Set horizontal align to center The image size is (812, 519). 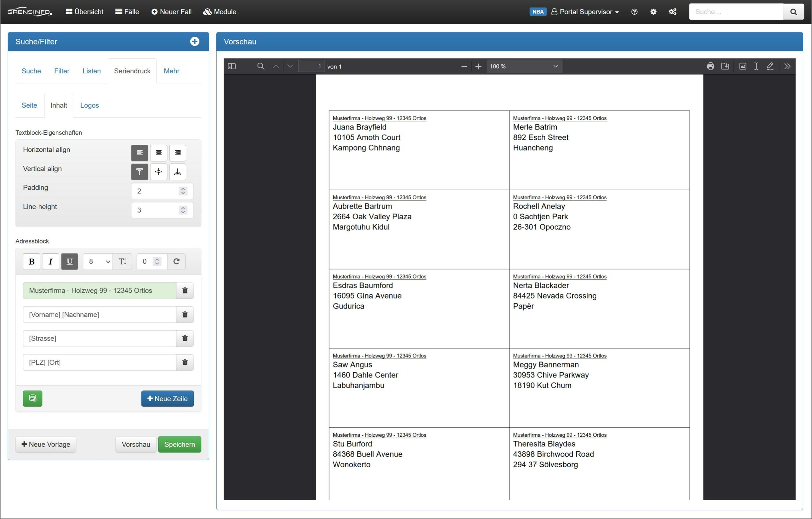click(x=159, y=153)
